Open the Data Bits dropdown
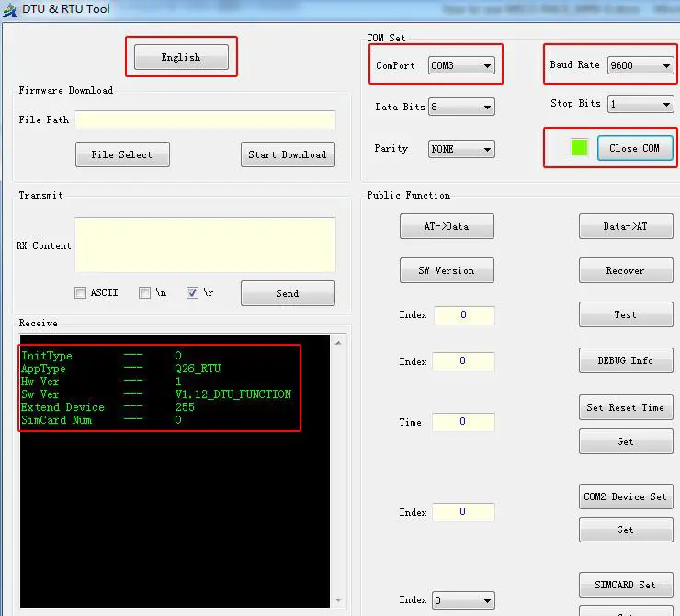Screen dimensions: 680x616 [461, 107]
